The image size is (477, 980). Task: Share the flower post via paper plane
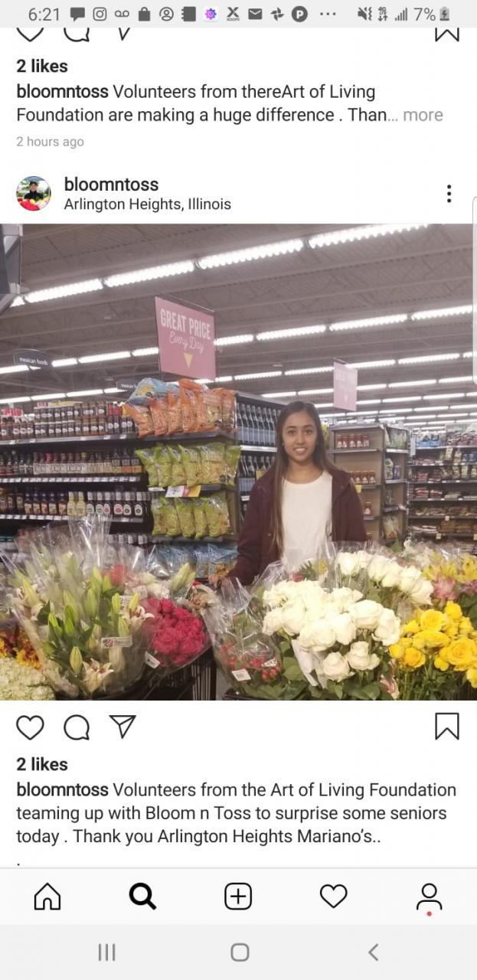[123, 726]
